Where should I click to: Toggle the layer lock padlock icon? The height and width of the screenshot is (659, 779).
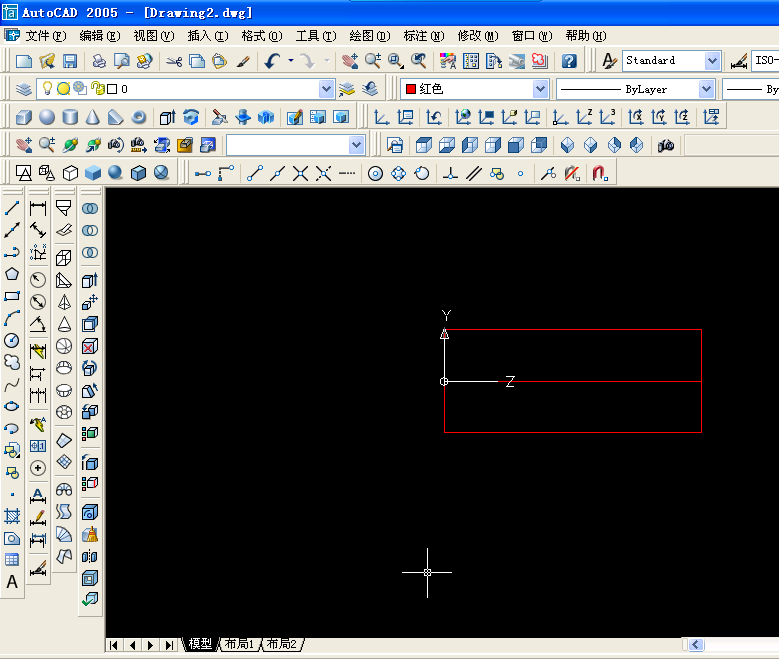pyautogui.click(x=98, y=88)
